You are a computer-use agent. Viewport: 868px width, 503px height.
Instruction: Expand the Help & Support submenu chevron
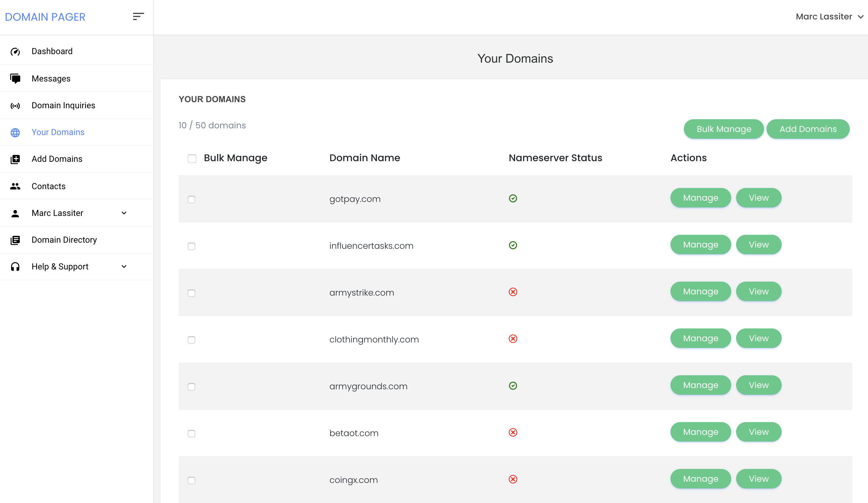(x=124, y=266)
